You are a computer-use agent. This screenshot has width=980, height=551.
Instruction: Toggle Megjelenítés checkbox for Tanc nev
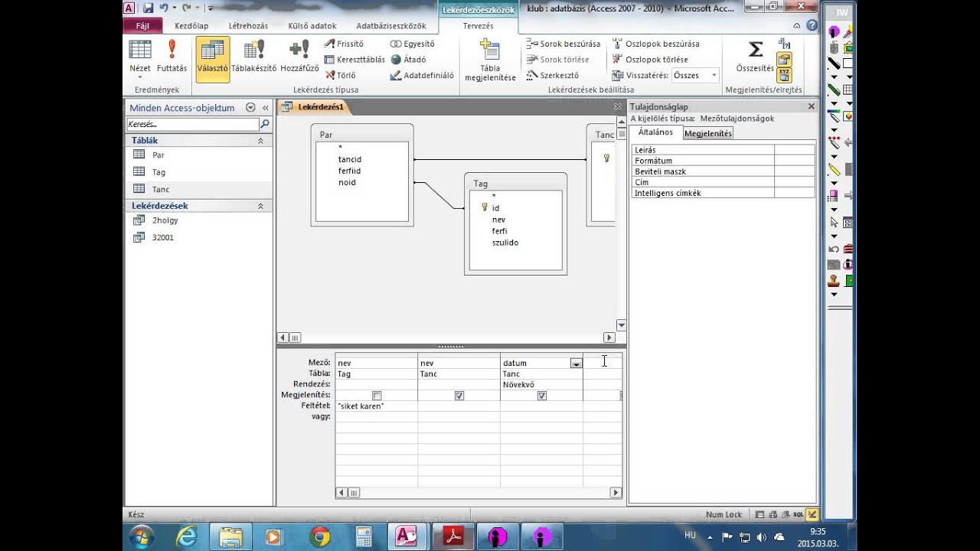[x=459, y=396]
